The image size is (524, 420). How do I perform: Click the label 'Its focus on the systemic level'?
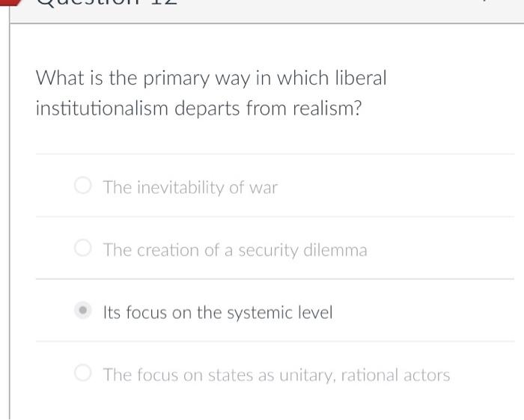tap(218, 313)
